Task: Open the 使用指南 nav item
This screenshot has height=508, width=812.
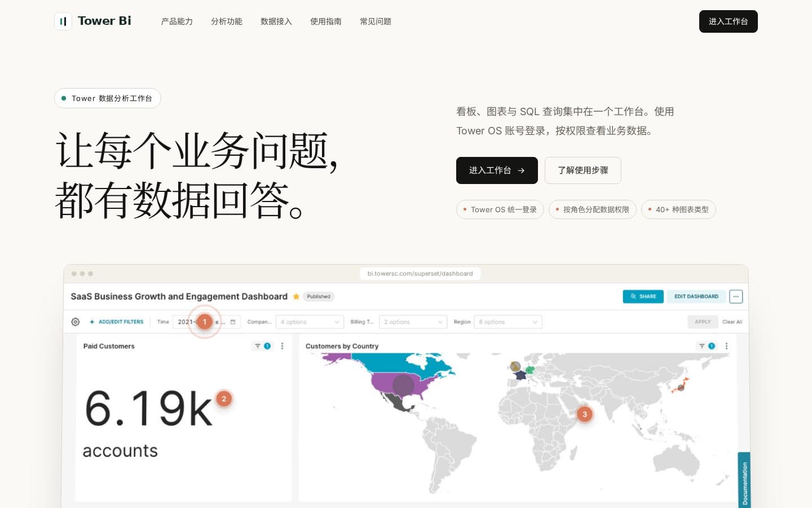Action: pos(326,21)
